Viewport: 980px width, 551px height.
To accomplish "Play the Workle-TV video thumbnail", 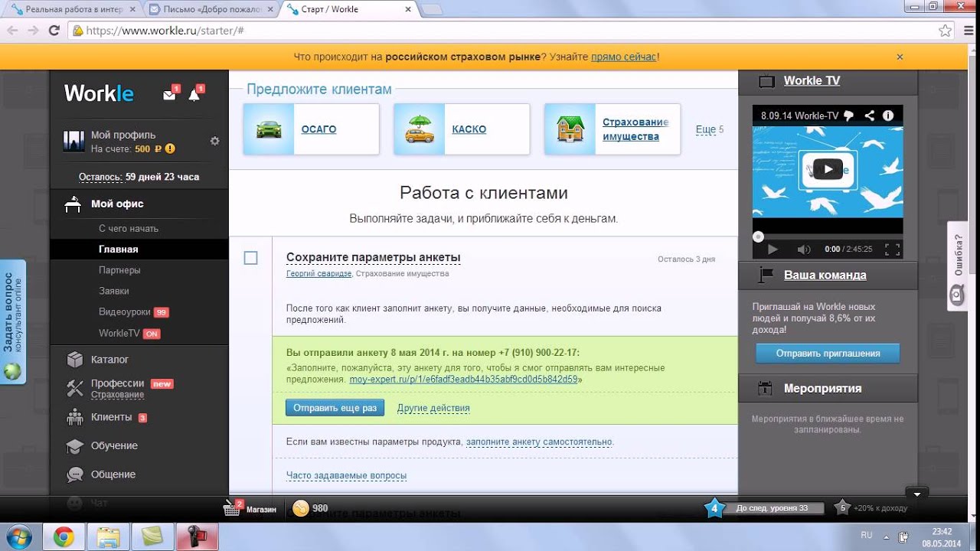I will pyautogui.click(x=827, y=169).
